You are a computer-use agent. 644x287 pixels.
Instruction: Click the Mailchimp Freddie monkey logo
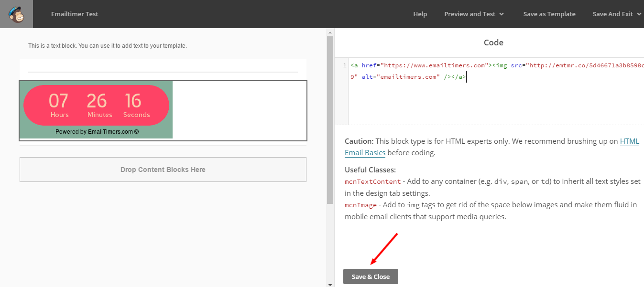[x=16, y=14]
